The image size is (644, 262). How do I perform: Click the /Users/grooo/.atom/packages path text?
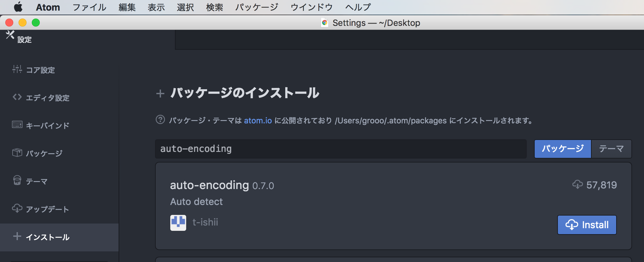pyautogui.click(x=391, y=120)
